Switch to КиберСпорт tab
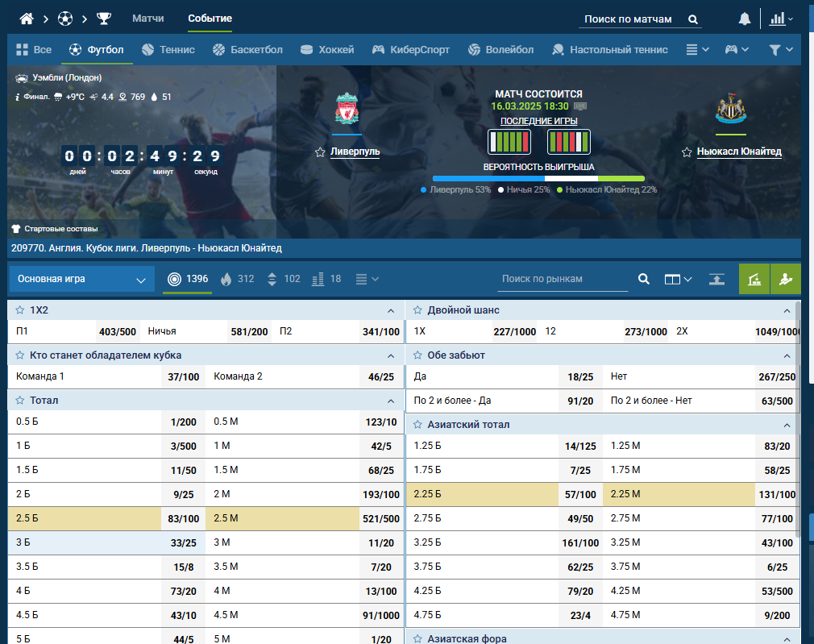Image resolution: width=814 pixels, height=644 pixels. point(411,49)
